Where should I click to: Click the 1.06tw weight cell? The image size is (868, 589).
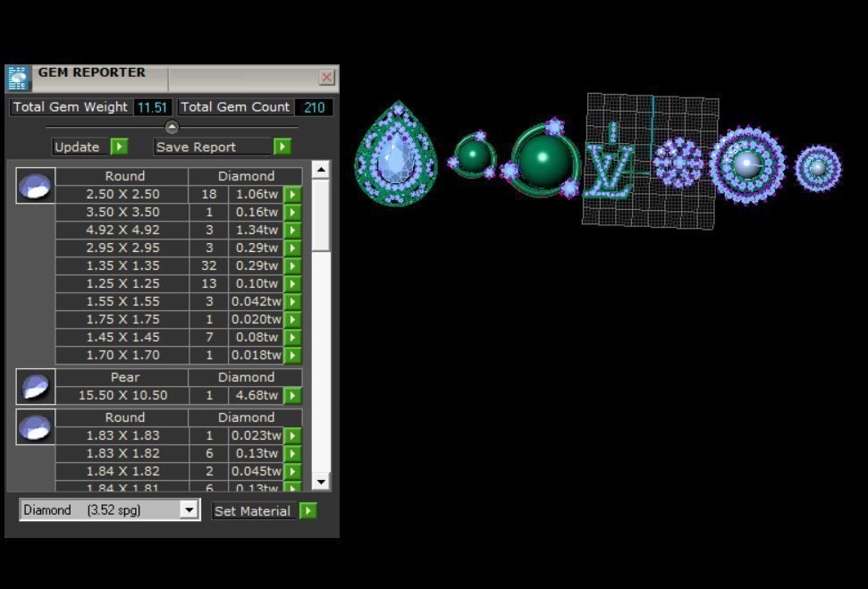pyautogui.click(x=256, y=194)
